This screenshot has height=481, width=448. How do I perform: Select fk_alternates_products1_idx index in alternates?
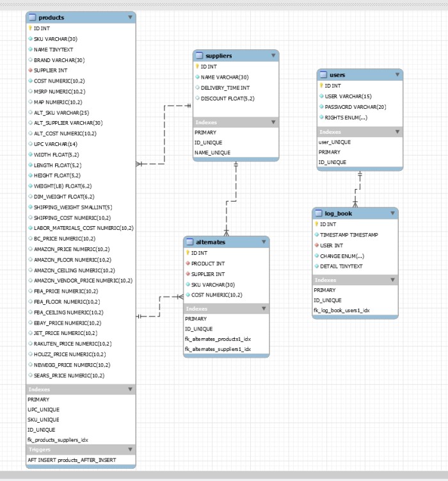(x=218, y=339)
